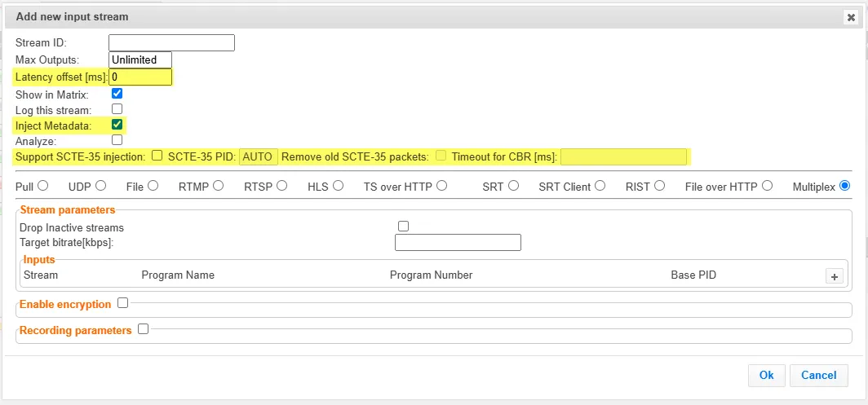Select the SRT Client radio button

[600, 186]
